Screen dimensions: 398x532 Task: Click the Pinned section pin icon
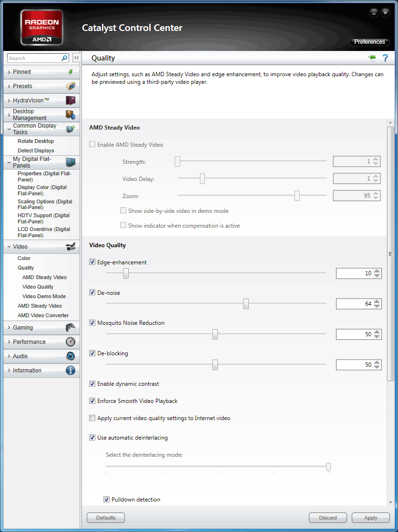pos(71,72)
